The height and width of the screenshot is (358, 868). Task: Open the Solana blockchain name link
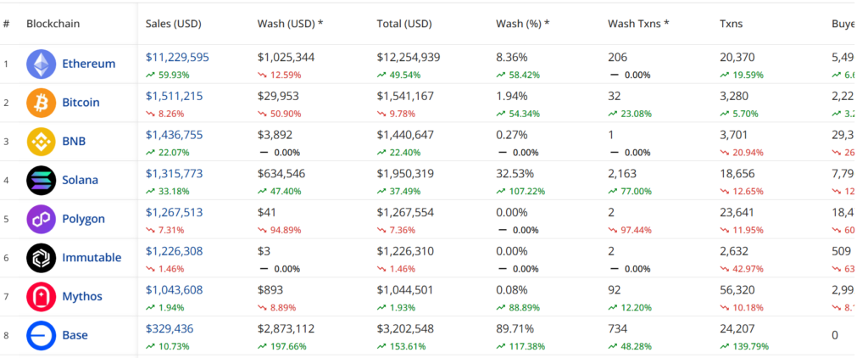click(x=80, y=180)
